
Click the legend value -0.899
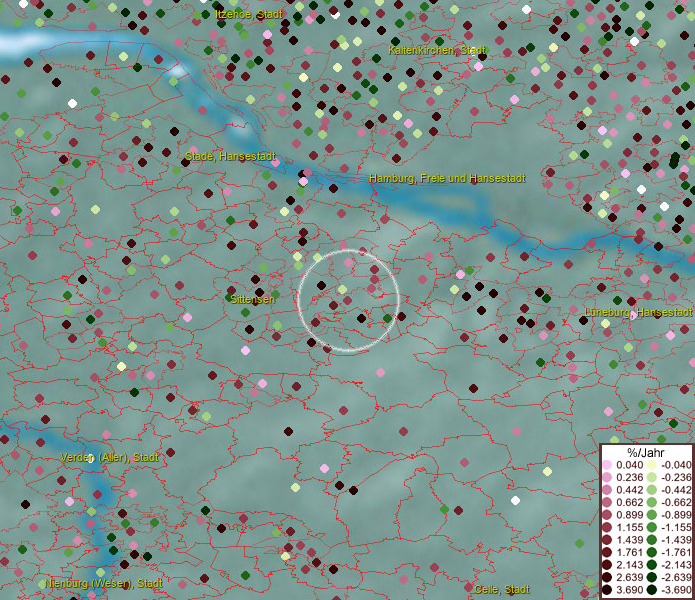click(676, 515)
